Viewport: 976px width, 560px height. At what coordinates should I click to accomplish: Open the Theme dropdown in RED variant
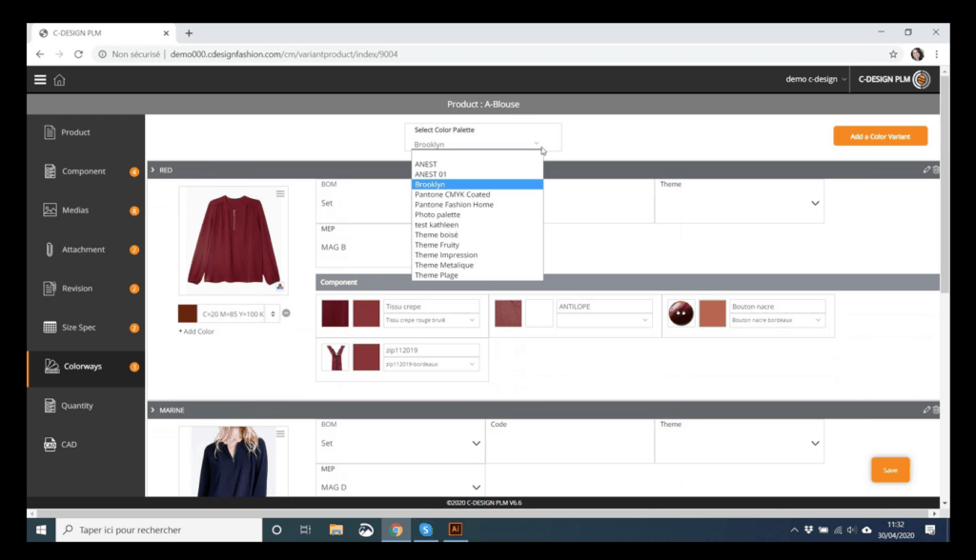815,203
